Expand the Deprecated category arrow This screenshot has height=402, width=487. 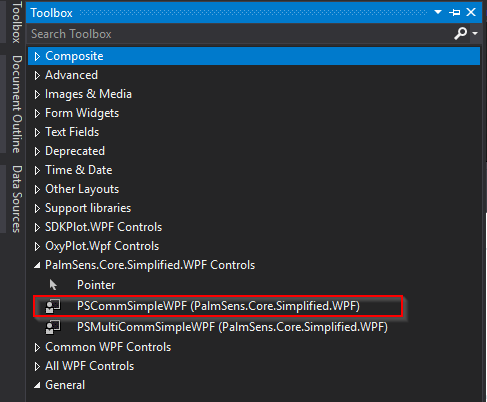tap(37, 151)
